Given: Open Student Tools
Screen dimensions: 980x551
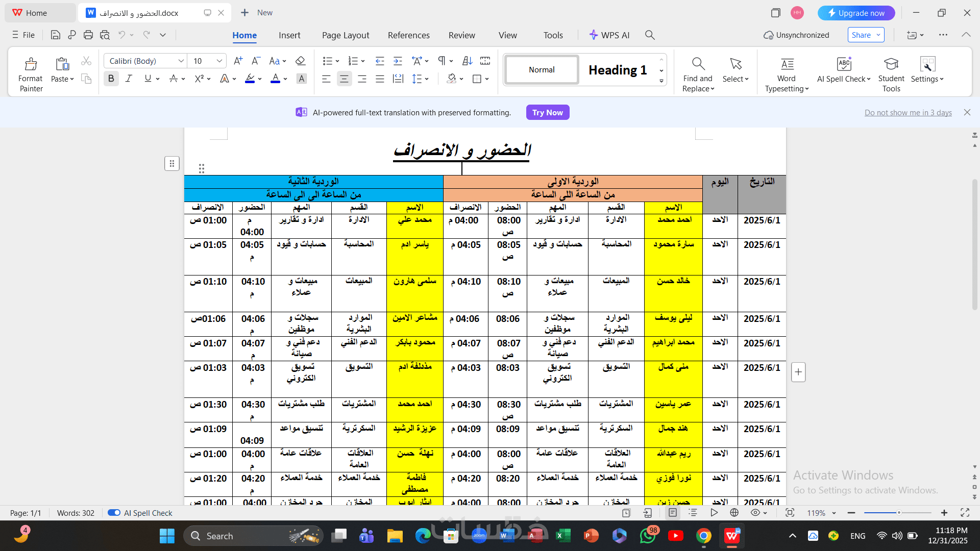Looking at the screenshot, I should 891,74.
